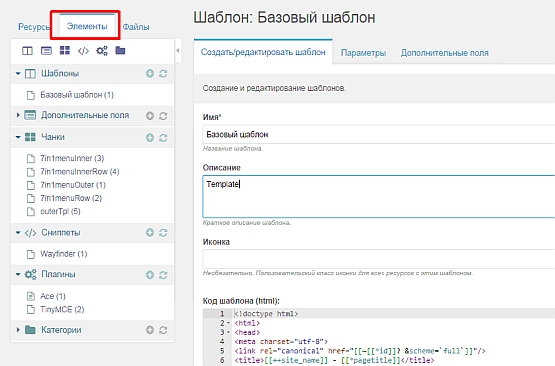Collapse the left sidebar panel arrow
Screen dimensions: 555x366
tap(178, 51)
